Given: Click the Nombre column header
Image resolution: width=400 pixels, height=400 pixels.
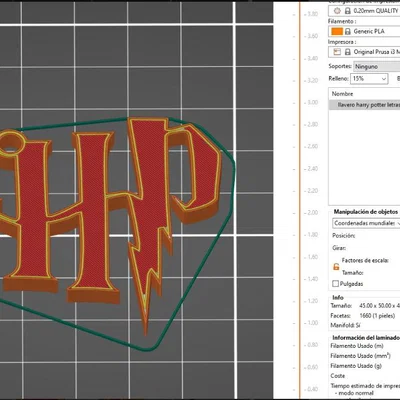Looking at the screenshot, I should click(342, 94).
